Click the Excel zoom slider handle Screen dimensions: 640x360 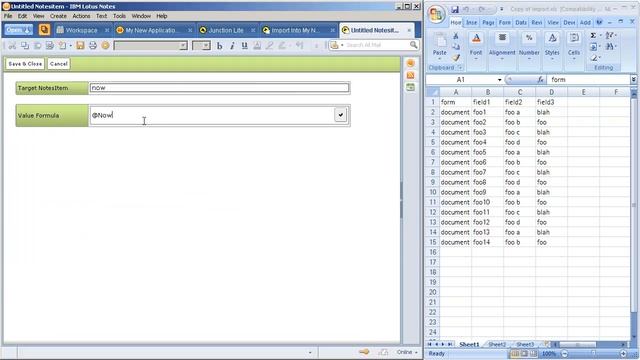tap(594, 353)
